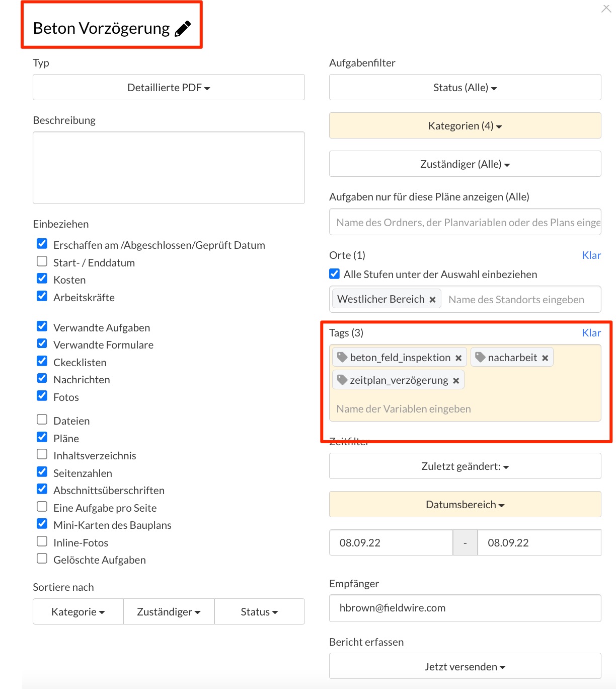The image size is (616, 689).
Task: Open the Jetzt versenden dropdown
Action: click(465, 666)
